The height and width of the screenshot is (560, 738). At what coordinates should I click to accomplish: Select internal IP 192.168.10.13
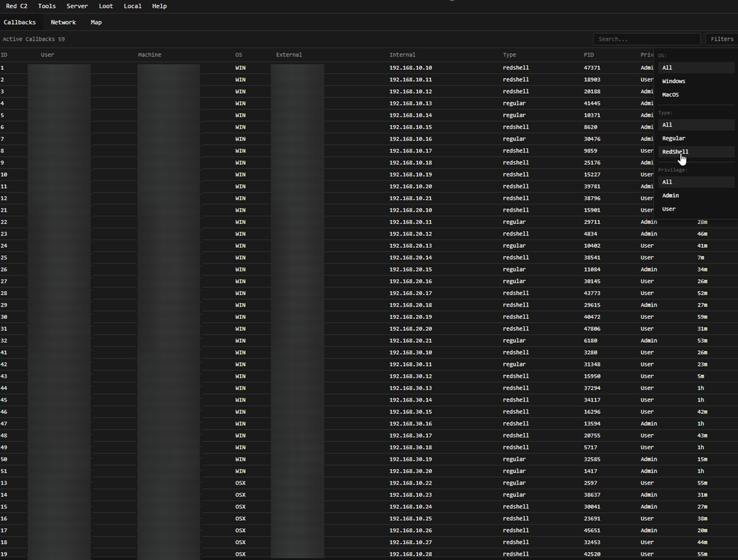[410, 103]
